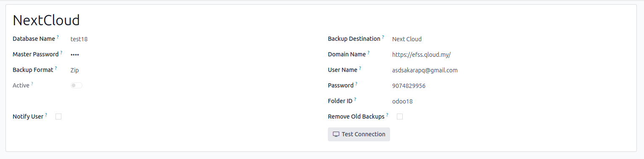Viewport: 644px width, 159px height.
Task: Click help icon beside Domain Name
Action: point(369,53)
